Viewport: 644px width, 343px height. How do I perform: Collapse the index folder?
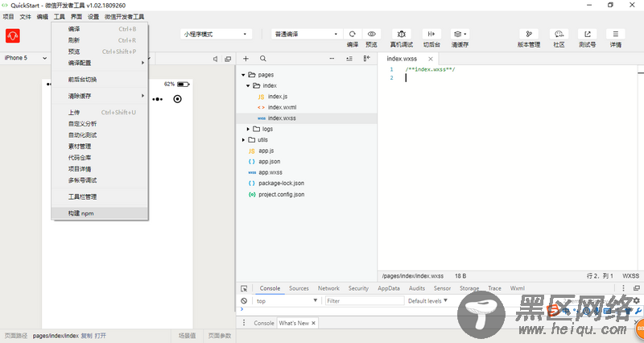coord(248,85)
